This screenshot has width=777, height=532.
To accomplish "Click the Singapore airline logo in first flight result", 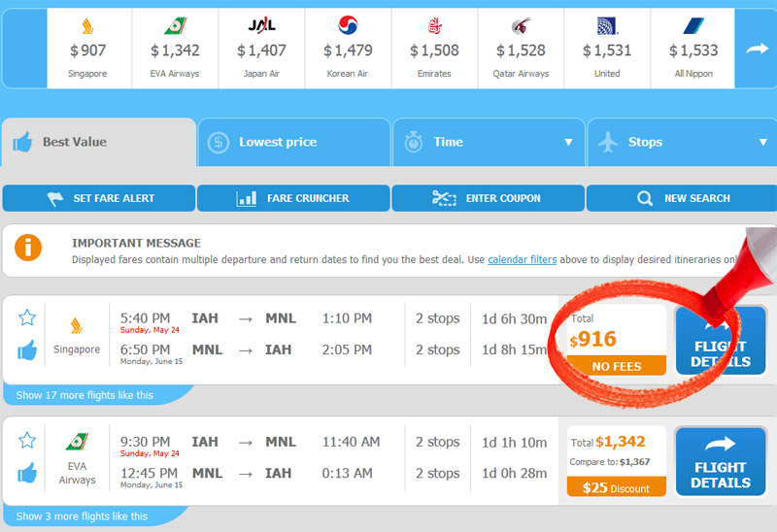I will coord(77,325).
